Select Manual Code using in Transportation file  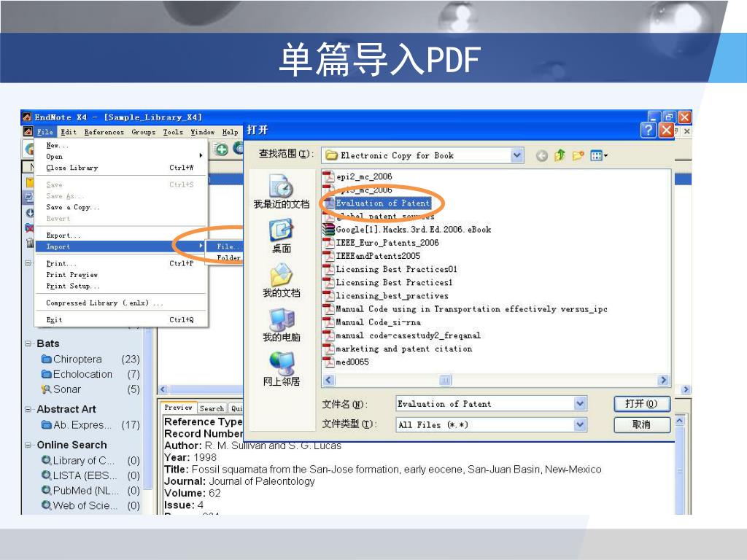point(465,309)
